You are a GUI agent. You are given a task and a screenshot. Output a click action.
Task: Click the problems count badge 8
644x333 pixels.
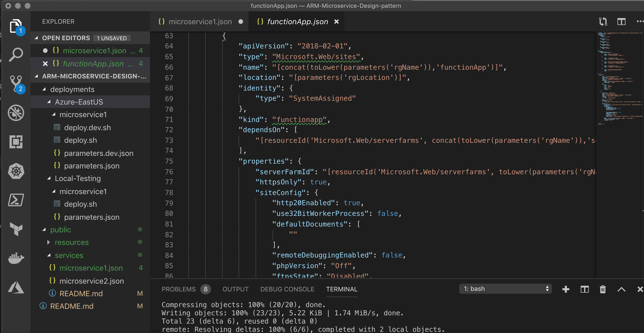[x=205, y=289]
